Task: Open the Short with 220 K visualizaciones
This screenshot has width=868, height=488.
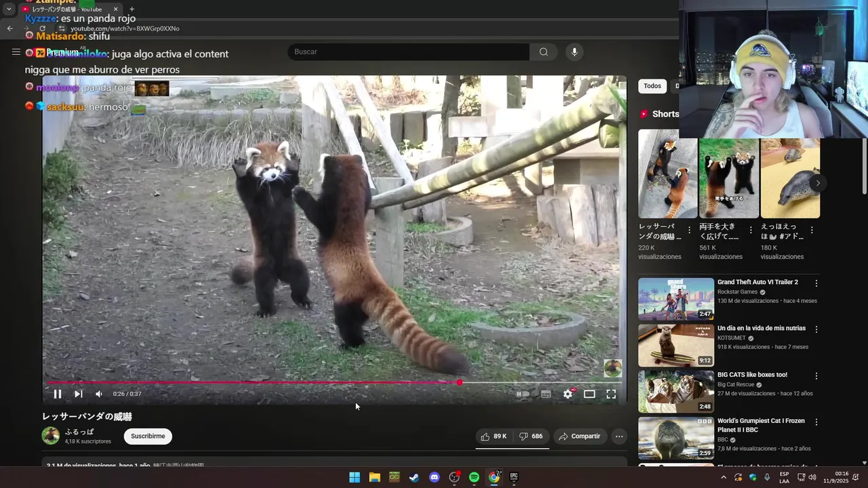Action: click(x=667, y=174)
